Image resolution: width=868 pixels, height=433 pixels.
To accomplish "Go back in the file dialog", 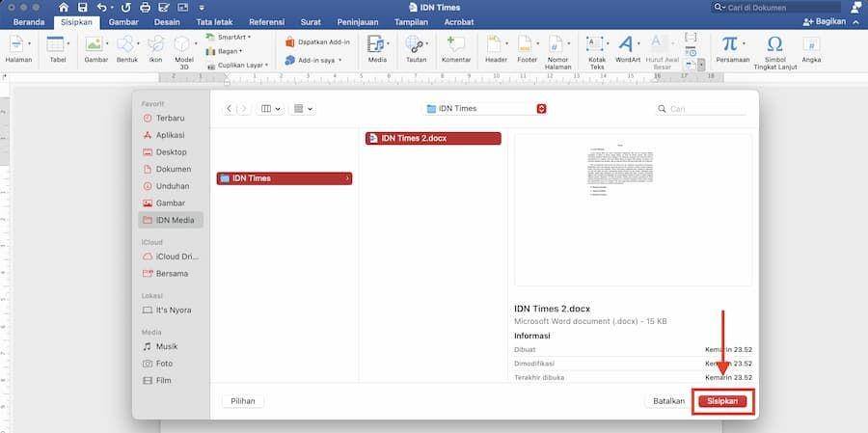I will 230,109.
